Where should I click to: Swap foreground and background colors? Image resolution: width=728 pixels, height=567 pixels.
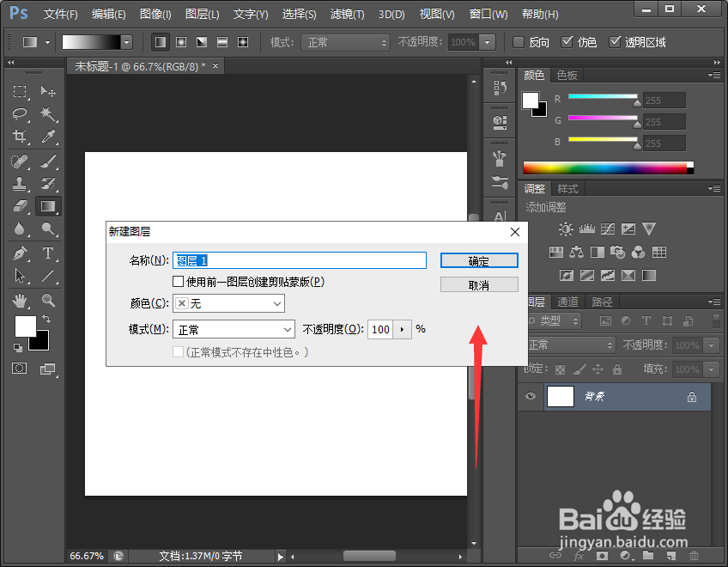click(46, 319)
